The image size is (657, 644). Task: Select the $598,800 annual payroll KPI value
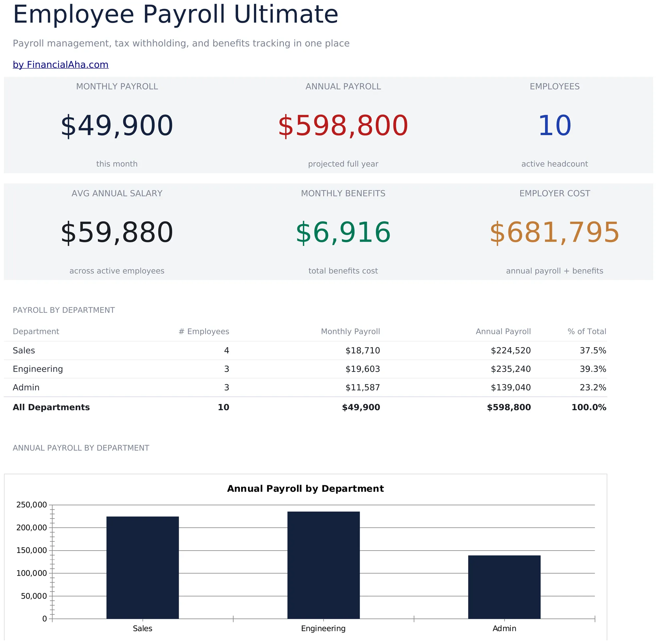tap(343, 126)
